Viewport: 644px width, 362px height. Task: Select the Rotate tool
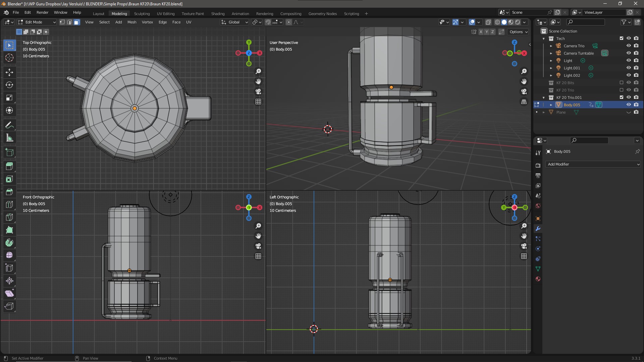pos(9,85)
